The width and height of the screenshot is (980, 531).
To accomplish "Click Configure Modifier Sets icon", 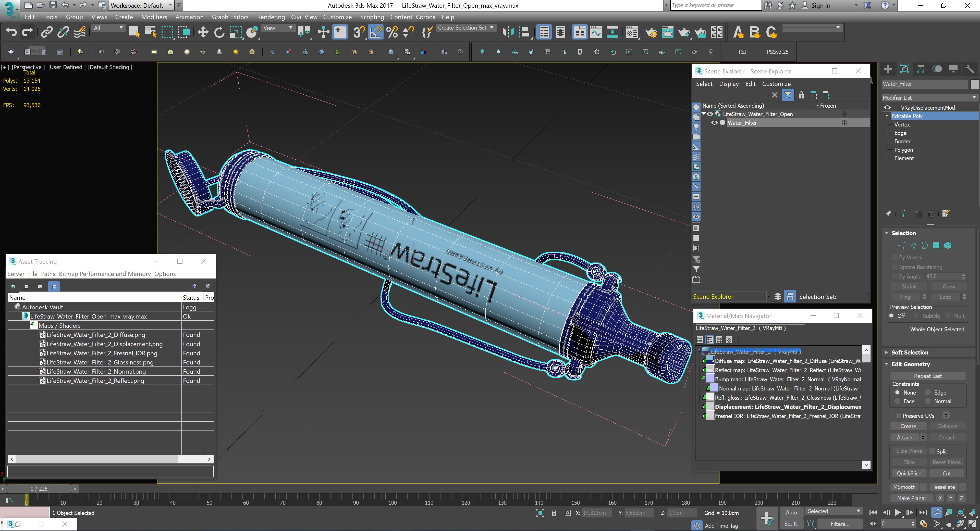I will pos(946,214).
